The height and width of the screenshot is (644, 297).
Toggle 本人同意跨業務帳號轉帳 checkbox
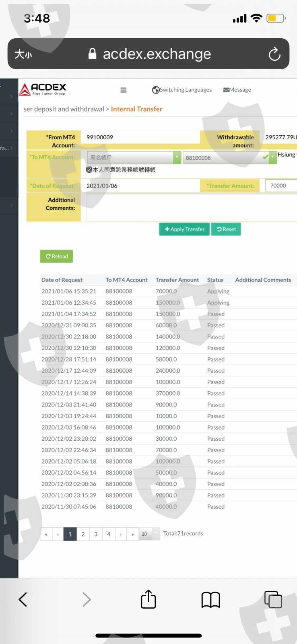tap(89, 170)
